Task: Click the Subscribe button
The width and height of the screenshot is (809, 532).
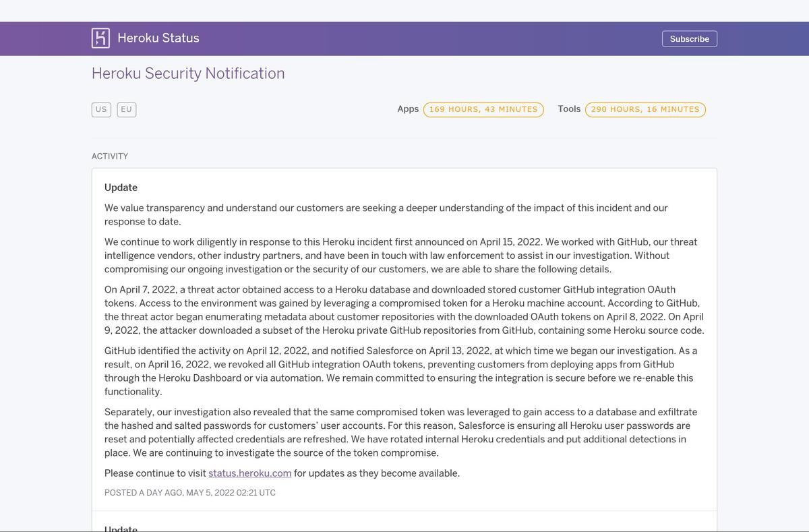Action: pos(689,39)
